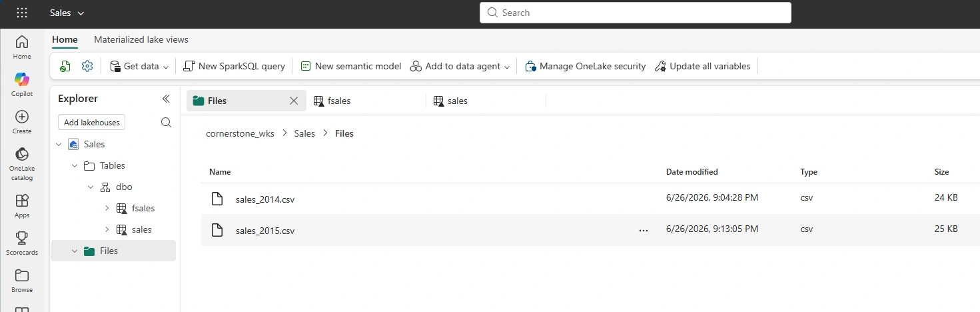Click into the Search box
The height and width of the screenshot is (312, 980).
pos(635,13)
